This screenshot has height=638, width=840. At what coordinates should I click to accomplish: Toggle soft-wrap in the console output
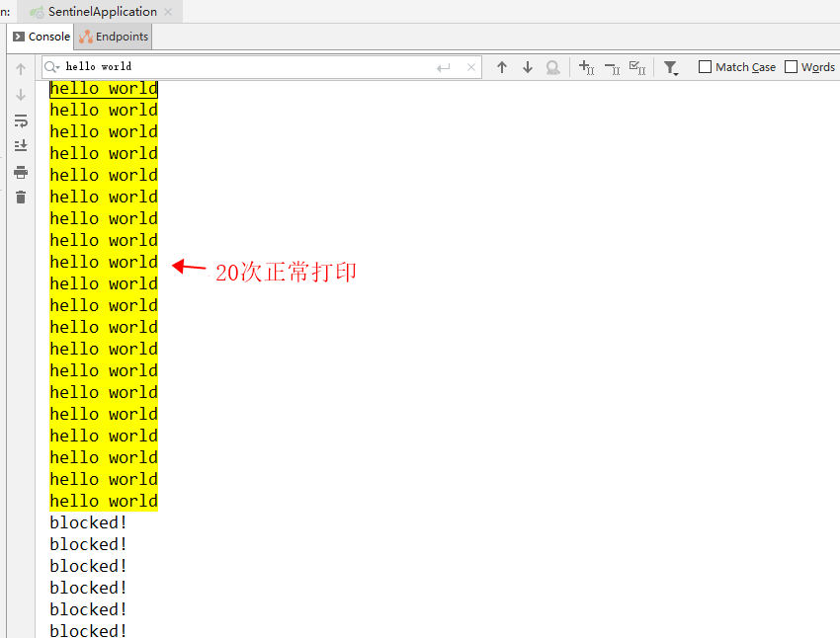(x=20, y=120)
